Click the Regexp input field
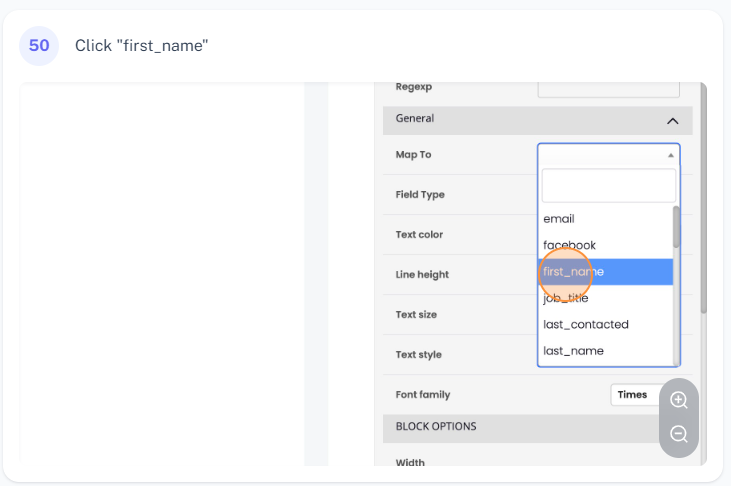 click(x=608, y=88)
